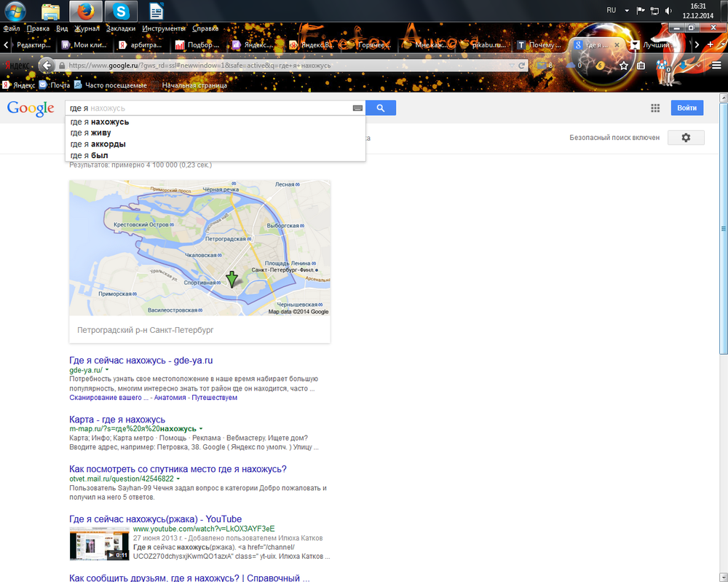Open the Файл menu
Viewport: 728px width, 582px height.
coord(12,28)
